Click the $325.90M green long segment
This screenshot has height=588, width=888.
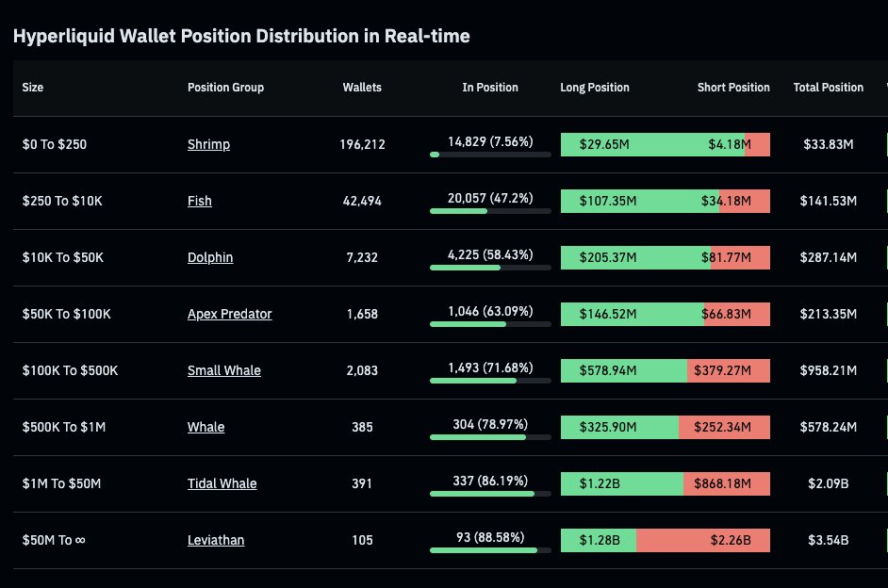(619, 427)
